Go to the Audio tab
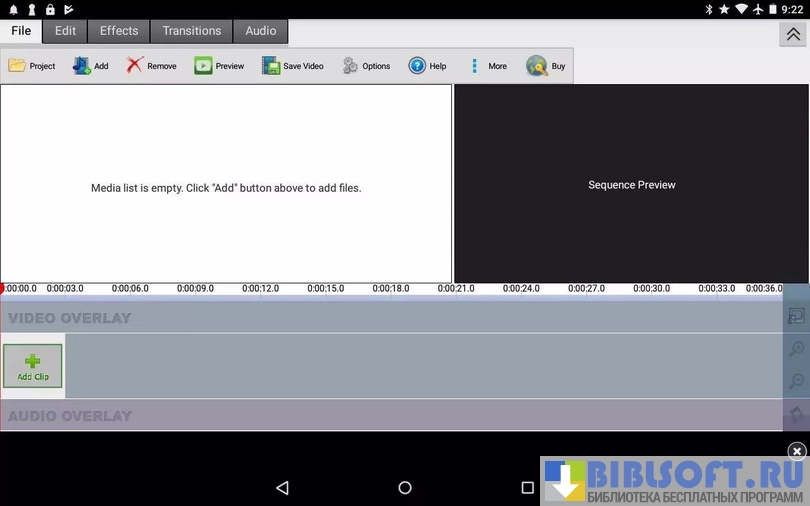This screenshot has width=810, height=506. 261,31
